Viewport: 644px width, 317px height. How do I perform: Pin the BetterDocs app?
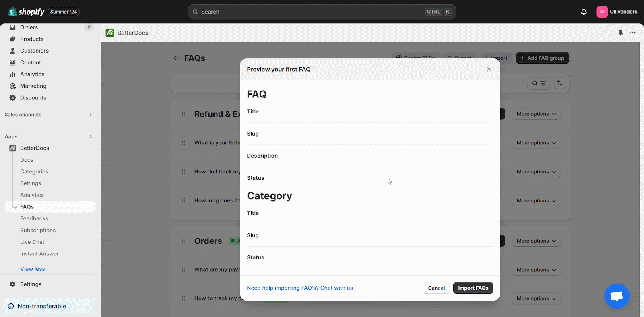[621, 33]
